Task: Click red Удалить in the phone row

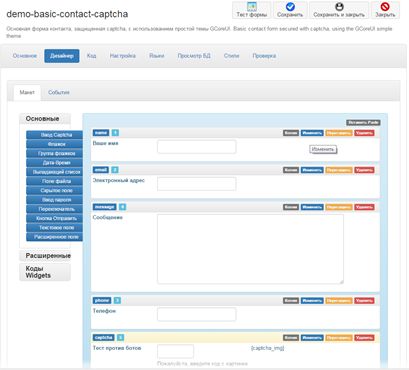Action: tap(364, 301)
